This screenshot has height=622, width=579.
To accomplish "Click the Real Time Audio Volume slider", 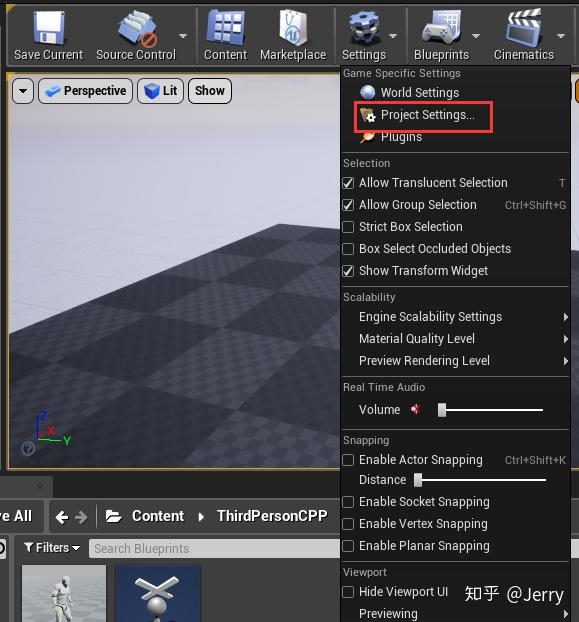I will point(490,410).
